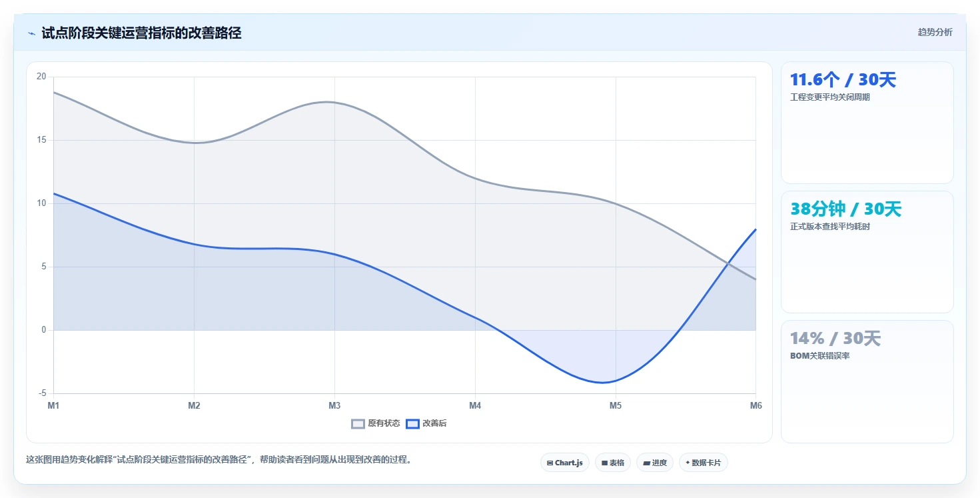The width and height of the screenshot is (980, 498).
Task: Click the M3 x-axis label
Action: (334, 405)
